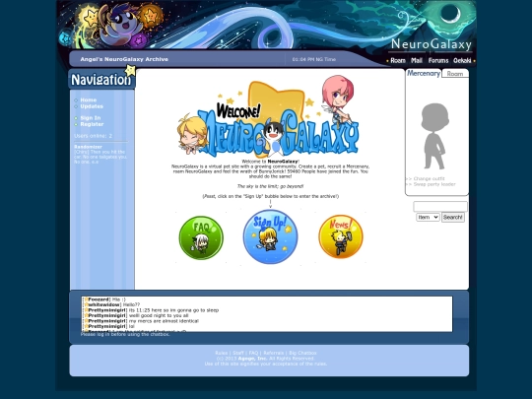Image resolution: width=532 pixels, height=399 pixels.
Task: Click Foozard's username in the chatbox
Action: [99, 299]
